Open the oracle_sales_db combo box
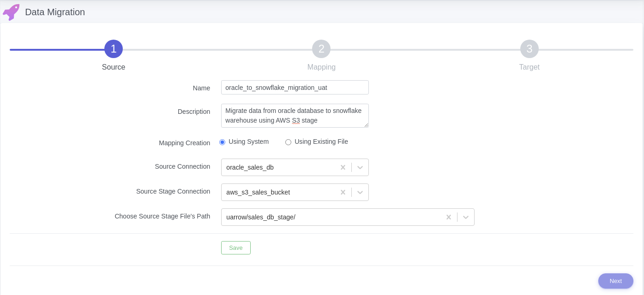The width and height of the screenshot is (644, 295). click(295, 167)
